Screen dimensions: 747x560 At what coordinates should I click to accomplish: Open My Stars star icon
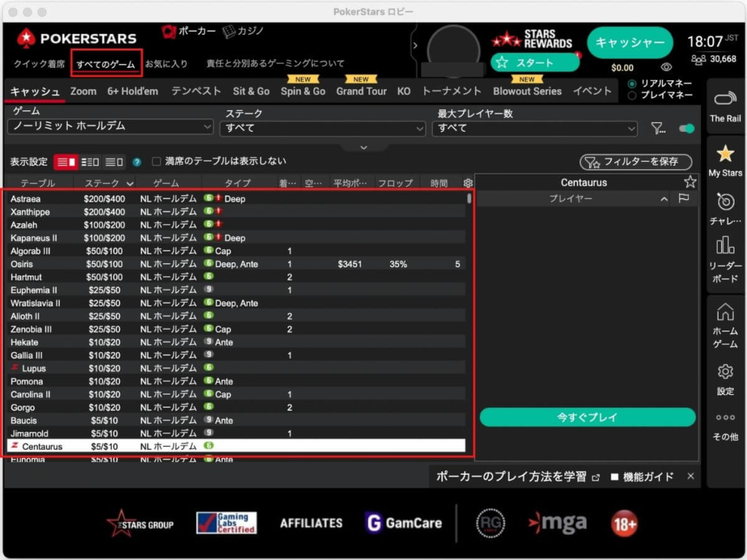click(725, 154)
